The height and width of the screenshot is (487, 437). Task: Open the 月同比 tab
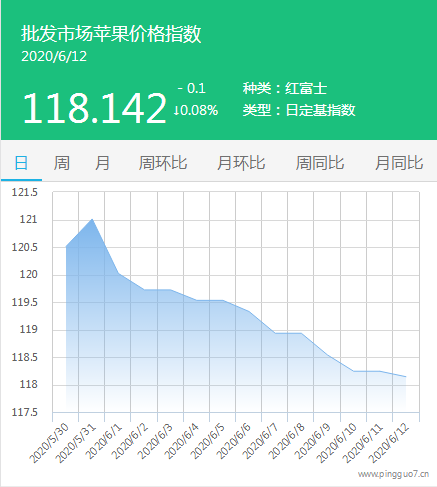click(x=399, y=163)
